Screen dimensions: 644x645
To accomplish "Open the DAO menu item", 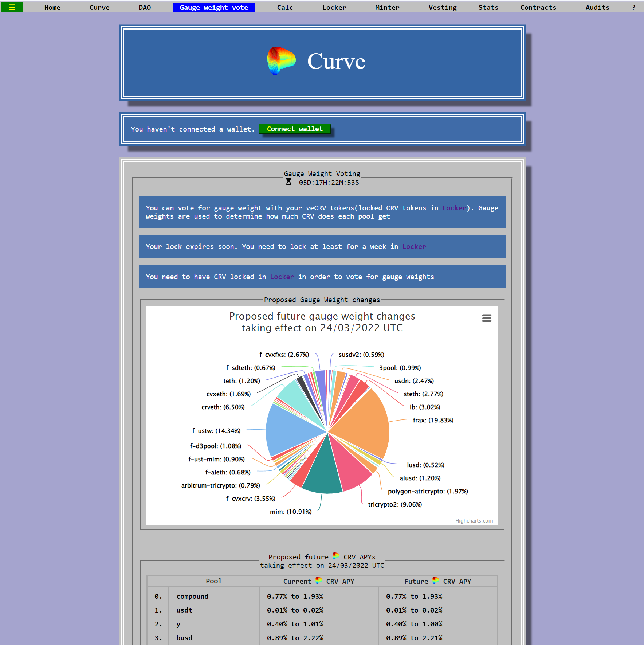I will point(145,7).
